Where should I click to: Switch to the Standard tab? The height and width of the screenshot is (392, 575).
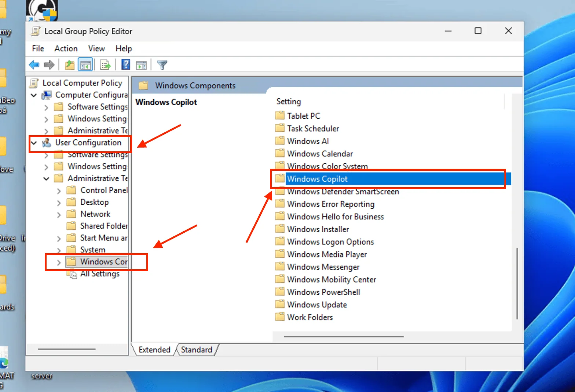(197, 350)
